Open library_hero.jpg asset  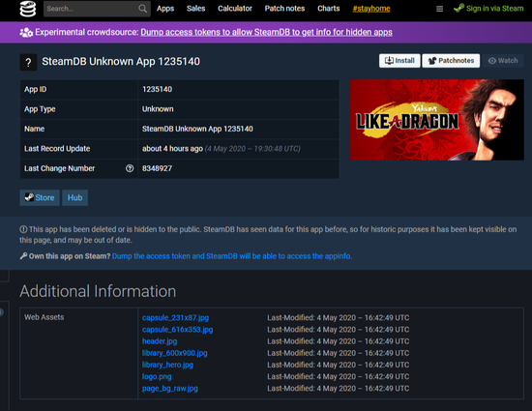[167, 365]
